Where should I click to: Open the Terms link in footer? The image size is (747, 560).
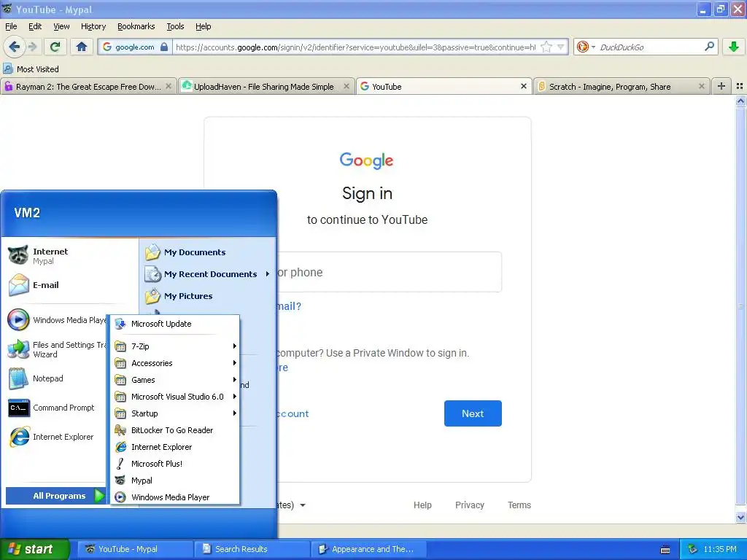tap(519, 505)
